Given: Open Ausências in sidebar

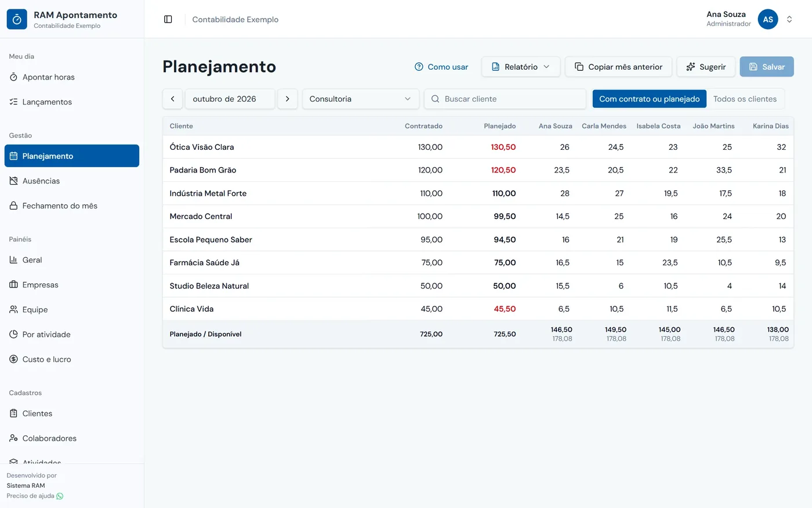Looking at the screenshot, I should pyautogui.click(x=72, y=181).
